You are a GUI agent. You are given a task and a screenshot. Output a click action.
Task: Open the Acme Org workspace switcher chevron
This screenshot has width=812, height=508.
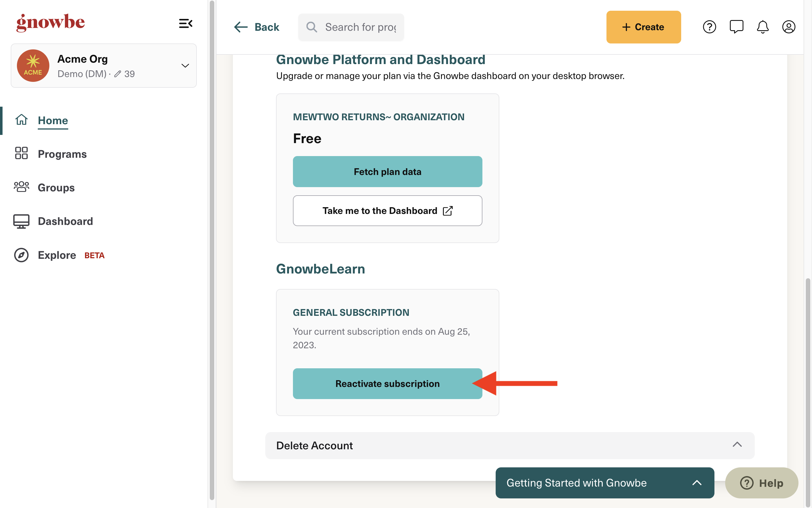[185, 65]
